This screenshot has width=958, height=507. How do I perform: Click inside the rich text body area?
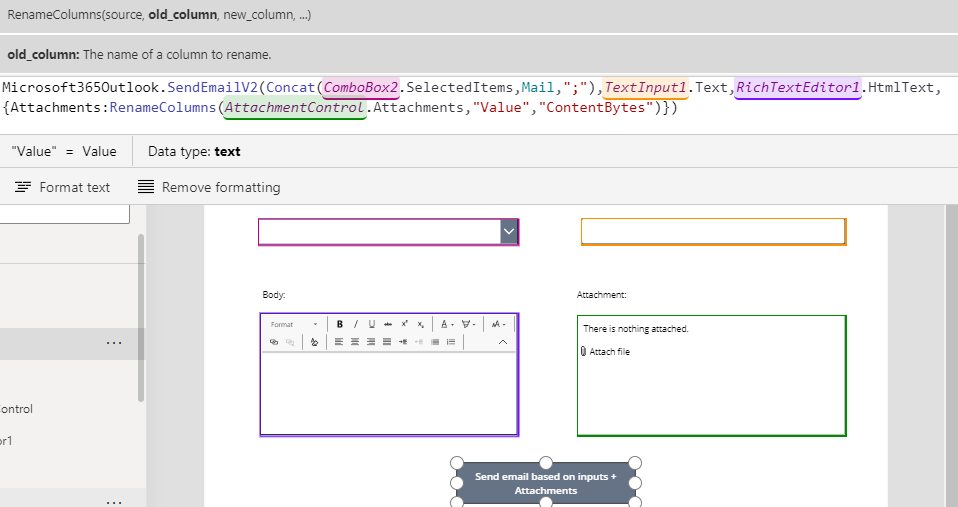click(x=389, y=393)
